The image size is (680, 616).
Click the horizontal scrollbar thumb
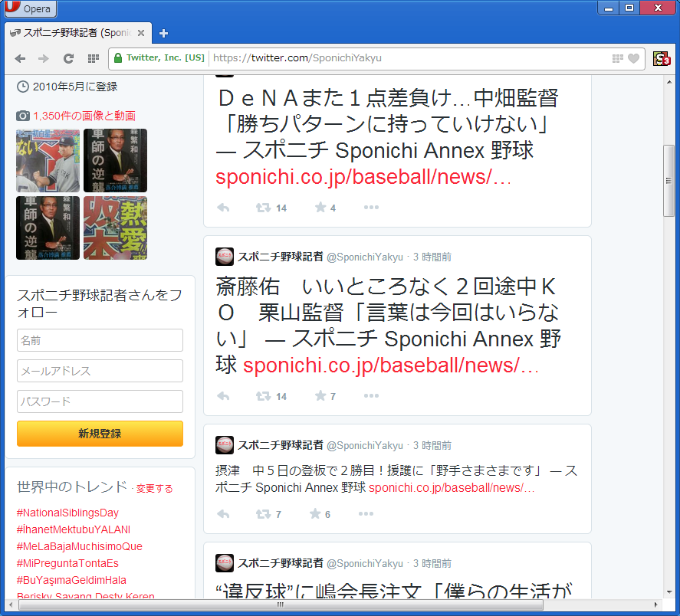tap(280, 605)
